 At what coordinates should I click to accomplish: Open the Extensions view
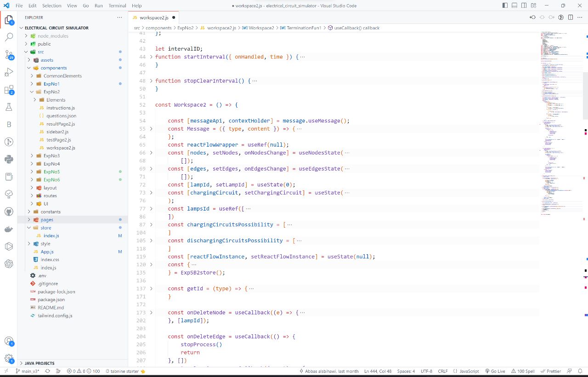coord(9,90)
